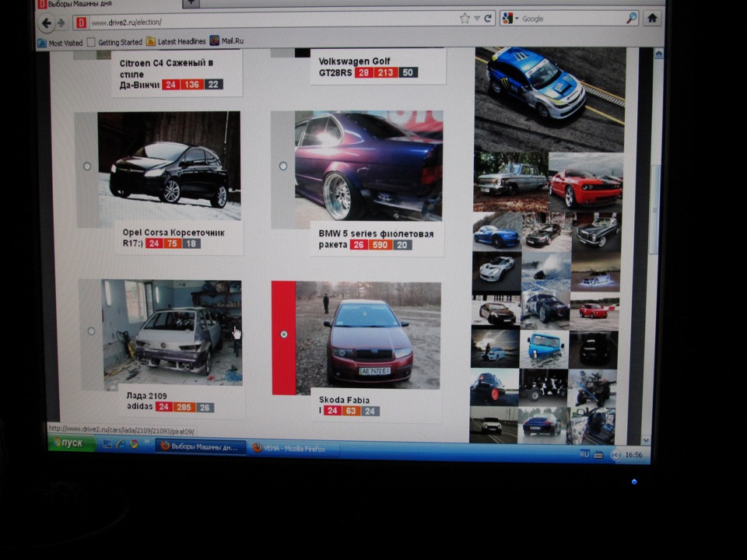
Task: Open the old Zaporozhets sidebar thumbnail
Action: 510,182
